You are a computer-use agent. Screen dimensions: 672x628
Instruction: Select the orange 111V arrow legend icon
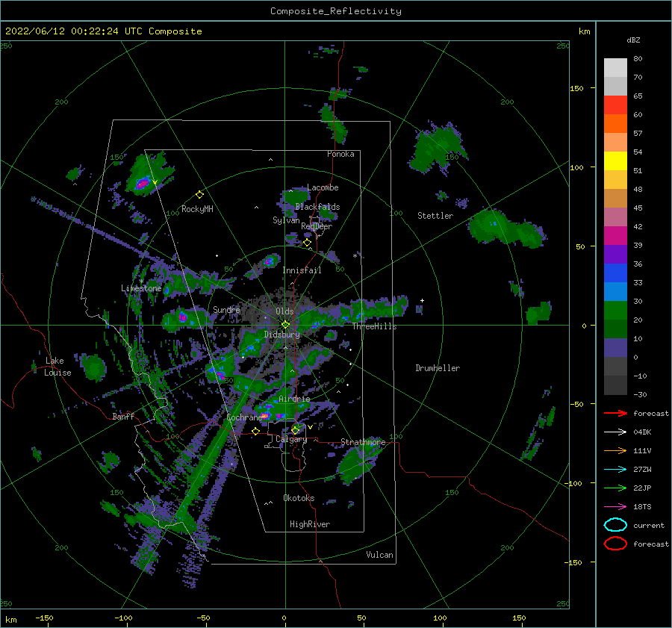[615, 450]
